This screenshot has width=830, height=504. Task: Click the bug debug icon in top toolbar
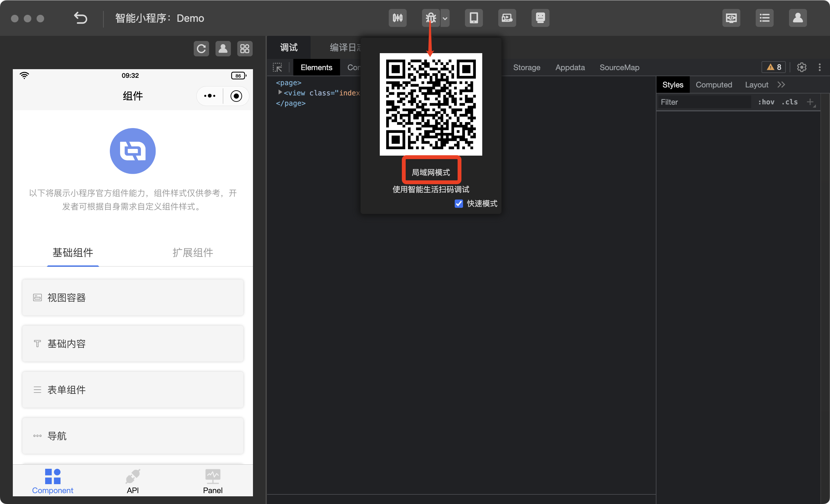[x=431, y=18]
